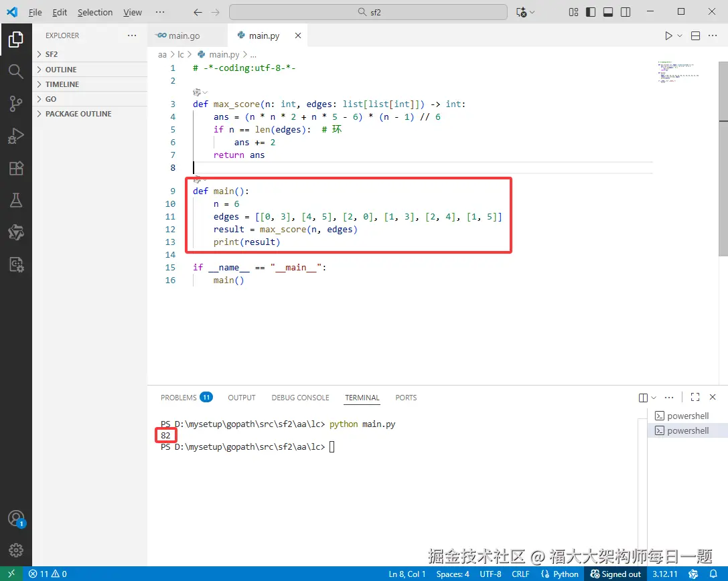Customize layout from title bar icon

573,12
